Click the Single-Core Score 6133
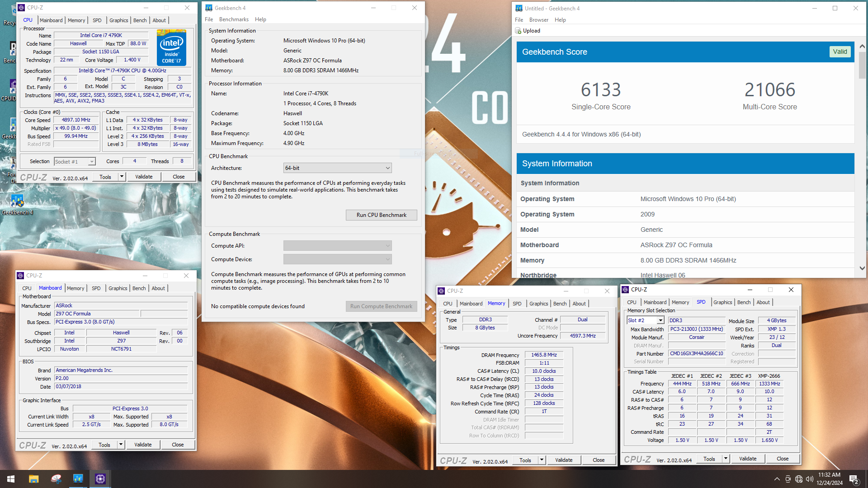Screen dimensions: 868x488 tap(601, 90)
